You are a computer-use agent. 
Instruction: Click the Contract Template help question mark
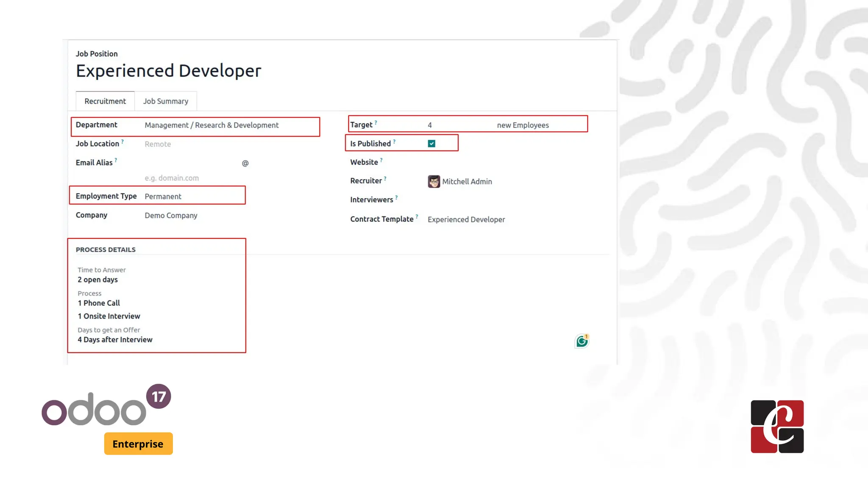417,217
